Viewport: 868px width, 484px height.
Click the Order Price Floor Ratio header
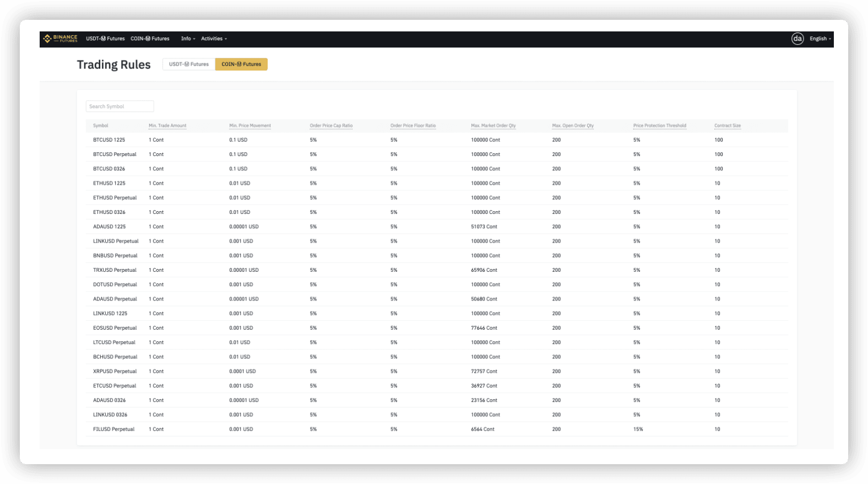pyautogui.click(x=413, y=126)
